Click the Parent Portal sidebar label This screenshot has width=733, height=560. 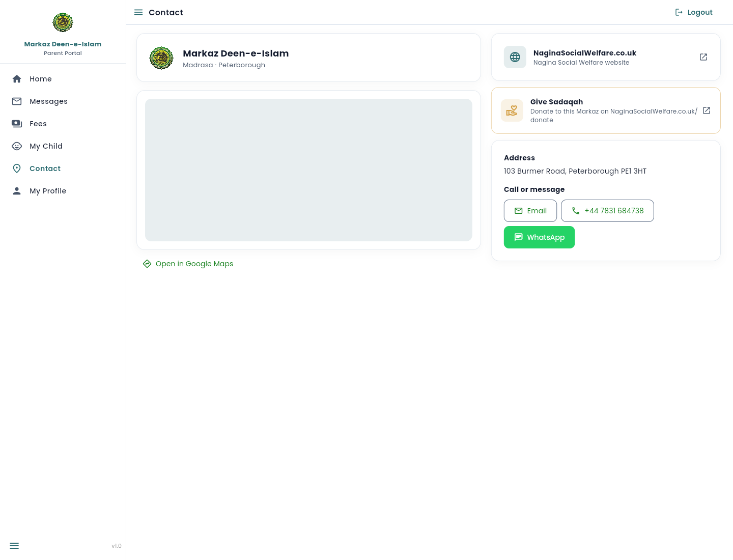pos(63,53)
